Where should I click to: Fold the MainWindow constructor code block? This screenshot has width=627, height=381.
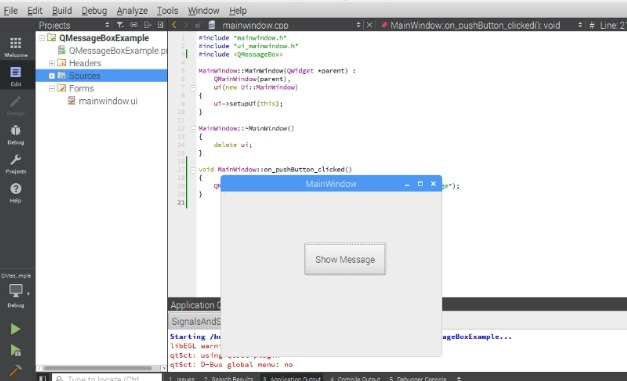(193, 87)
